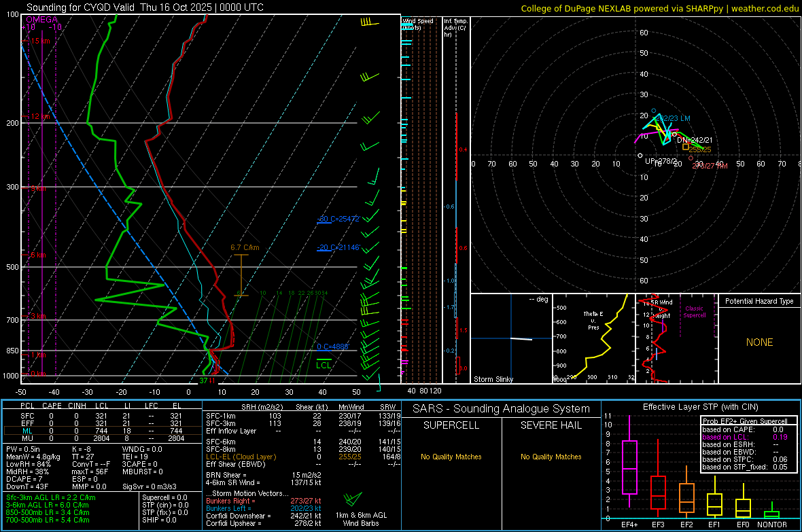This screenshot has width=802, height=532.
Task: Click the green NONTOR box plot
Action: click(771, 512)
